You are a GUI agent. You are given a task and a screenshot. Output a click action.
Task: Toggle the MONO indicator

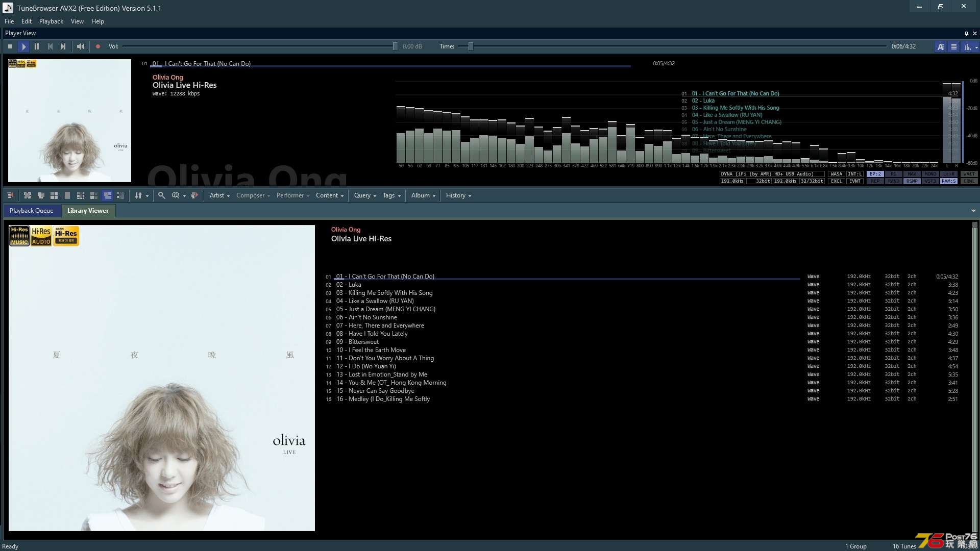930,174
